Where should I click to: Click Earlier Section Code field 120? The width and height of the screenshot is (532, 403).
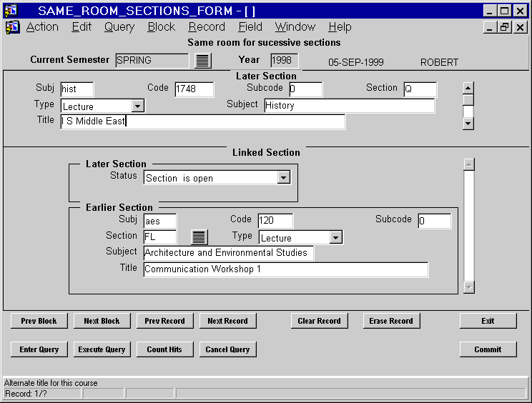click(275, 221)
